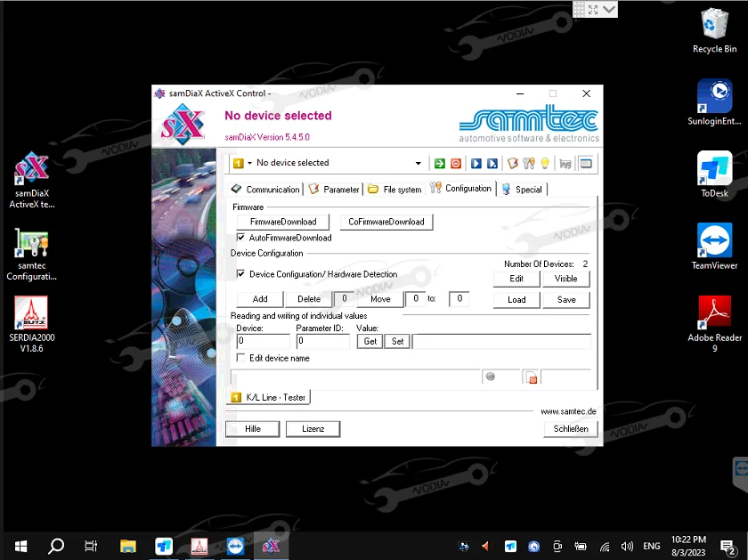This screenshot has width=748, height=560.
Task: Switch to the File system tab
Action: pyautogui.click(x=395, y=190)
